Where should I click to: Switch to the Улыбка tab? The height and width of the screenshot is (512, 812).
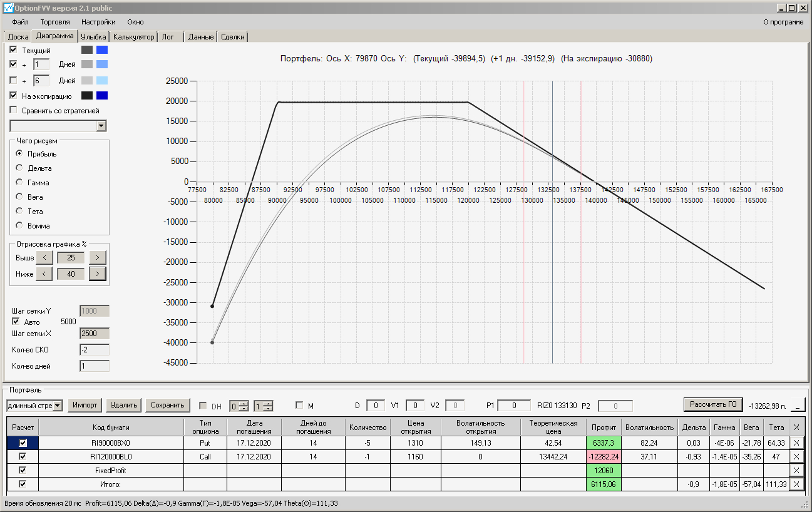(94, 37)
